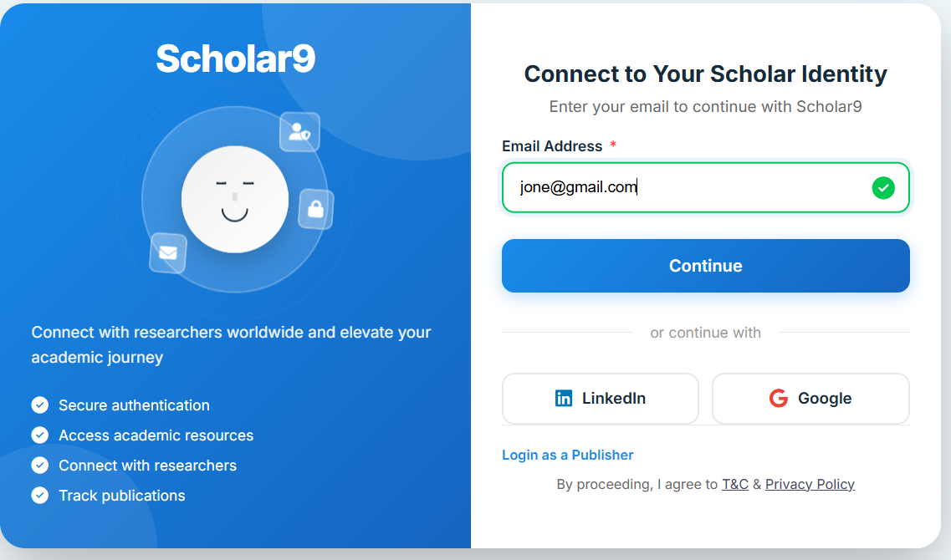Click the checkmark beside Track publications
The width and height of the screenshot is (951, 560).
coord(40,495)
